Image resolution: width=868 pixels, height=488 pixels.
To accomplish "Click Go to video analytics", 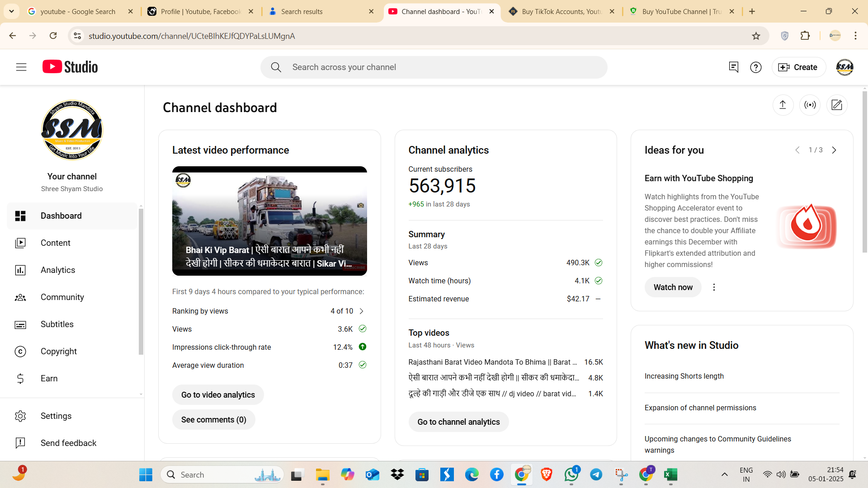I will [218, 395].
